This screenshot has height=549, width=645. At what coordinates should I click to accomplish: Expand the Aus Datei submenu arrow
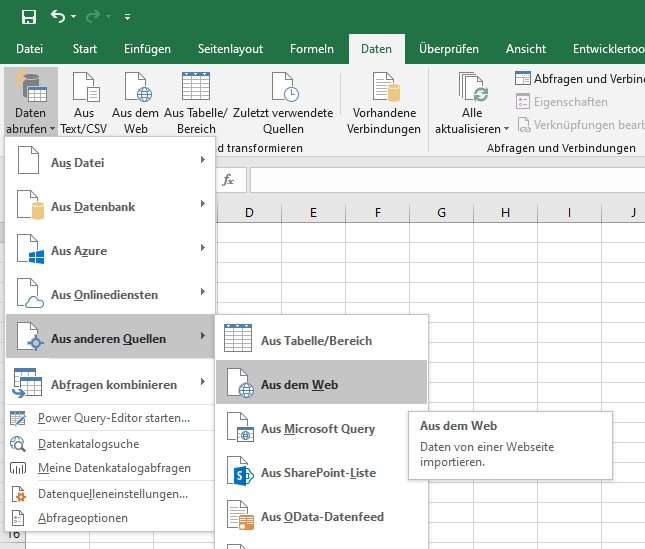click(x=203, y=160)
